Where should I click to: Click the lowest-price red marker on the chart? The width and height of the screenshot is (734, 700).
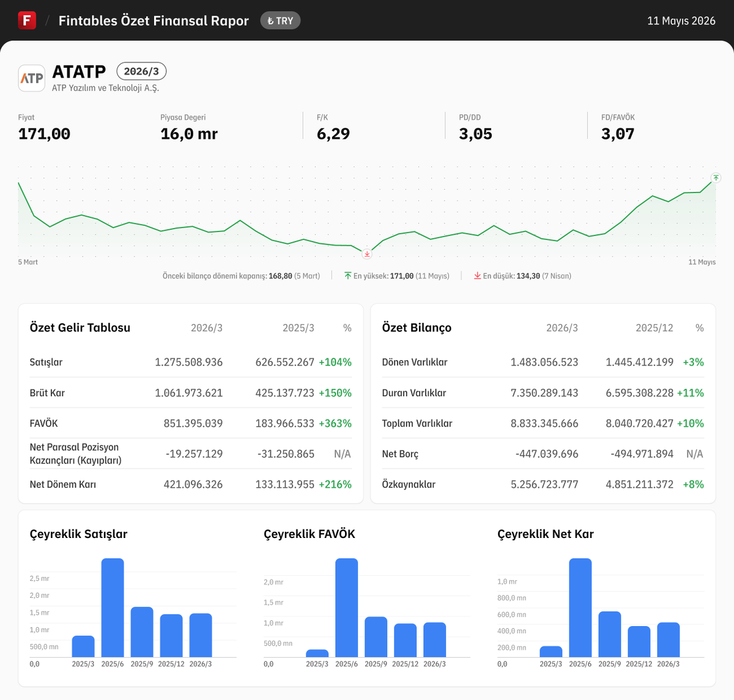tap(367, 254)
